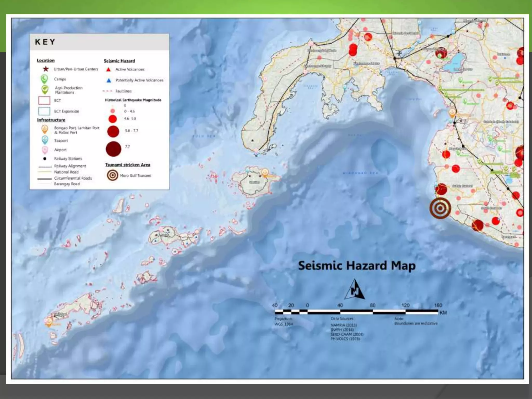
Task: Click the blue Potentially Active Volcanoes triangle
Action: click(109, 80)
